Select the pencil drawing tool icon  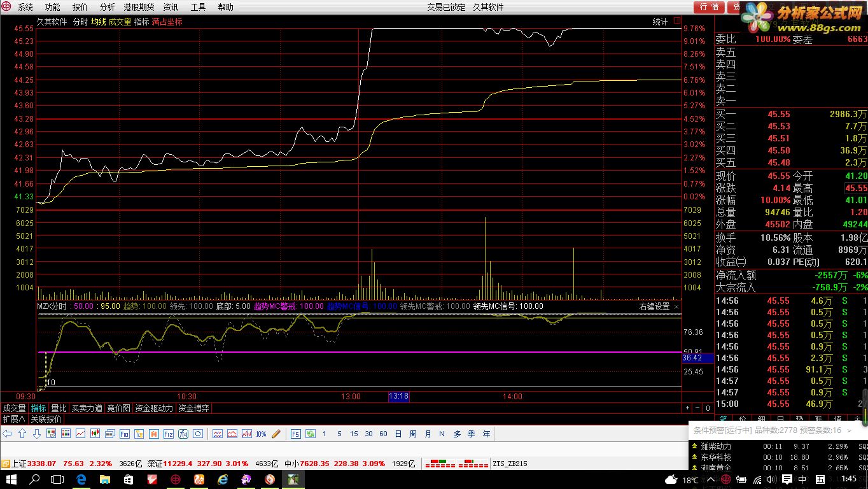click(276, 434)
